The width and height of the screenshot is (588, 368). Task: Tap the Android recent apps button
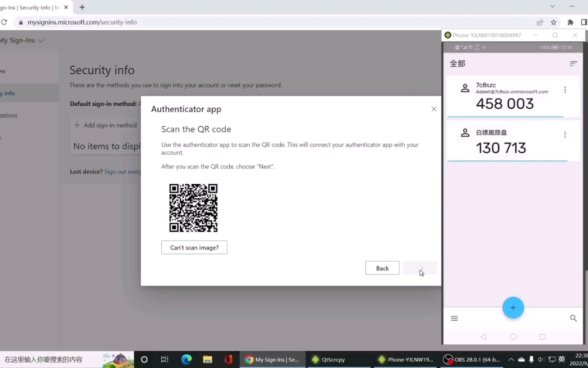coord(543,337)
